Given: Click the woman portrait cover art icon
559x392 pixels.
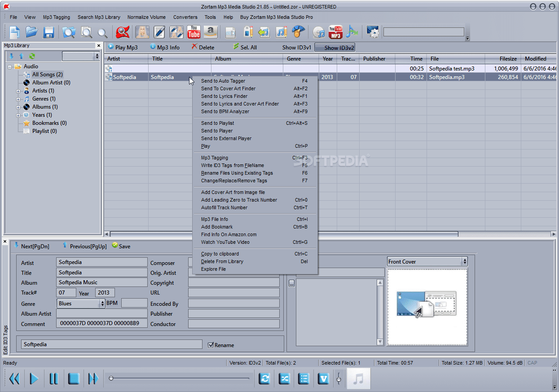Looking at the screenshot, I should coord(142,32).
